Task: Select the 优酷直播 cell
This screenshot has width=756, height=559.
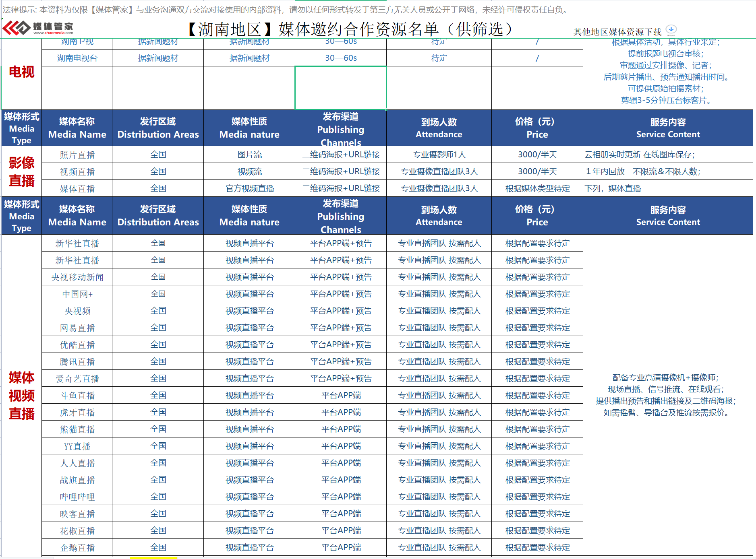Action: pos(77,345)
